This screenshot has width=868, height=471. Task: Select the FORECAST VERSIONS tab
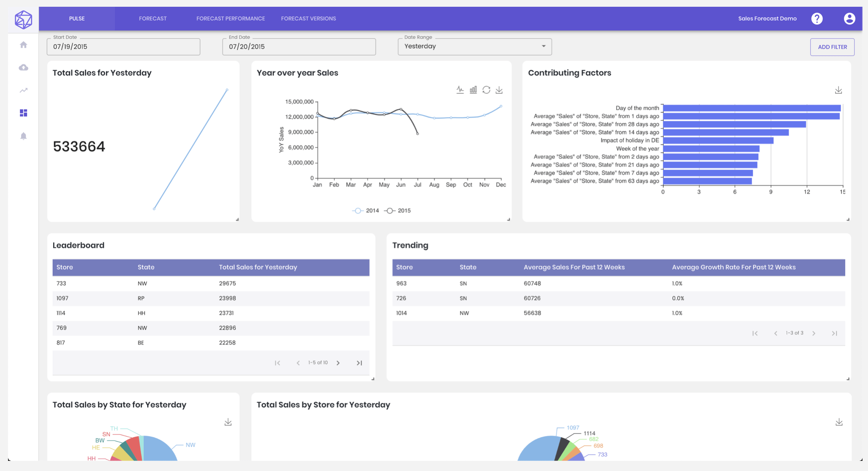click(309, 19)
